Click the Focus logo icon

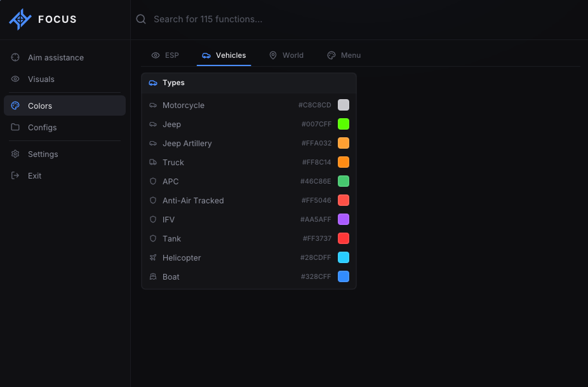pyautogui.click(x=20, y=19)
